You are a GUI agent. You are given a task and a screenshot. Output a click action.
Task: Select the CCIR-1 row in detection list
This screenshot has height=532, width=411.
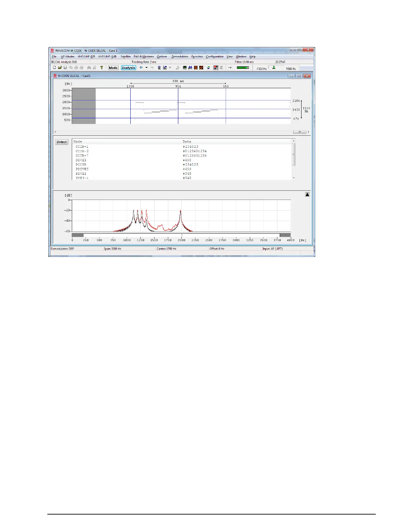182,147
